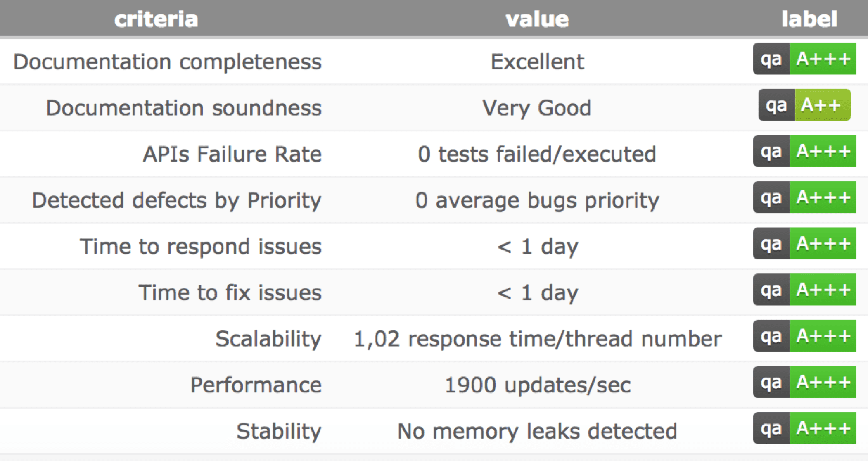
Task: Click the 1,02 response time/thread number value
Action: click(x=538, y=339)
